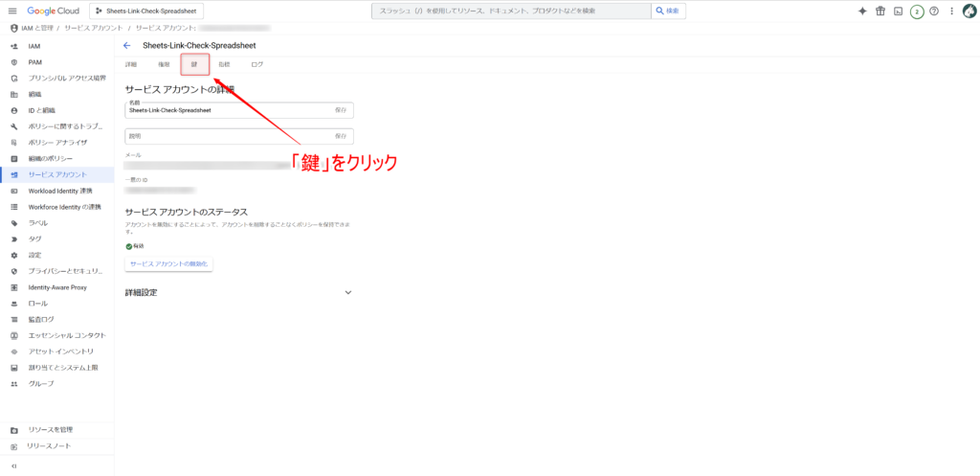Collapse the left sidebar panel
980x476 pixels.
coord(13,465)
